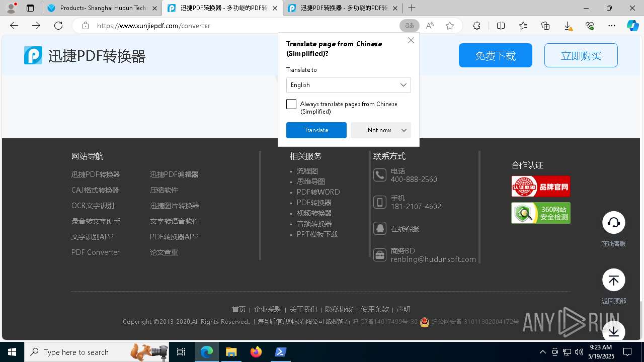
Task: Open the Split screen icon
Action: tap(501, 26)
